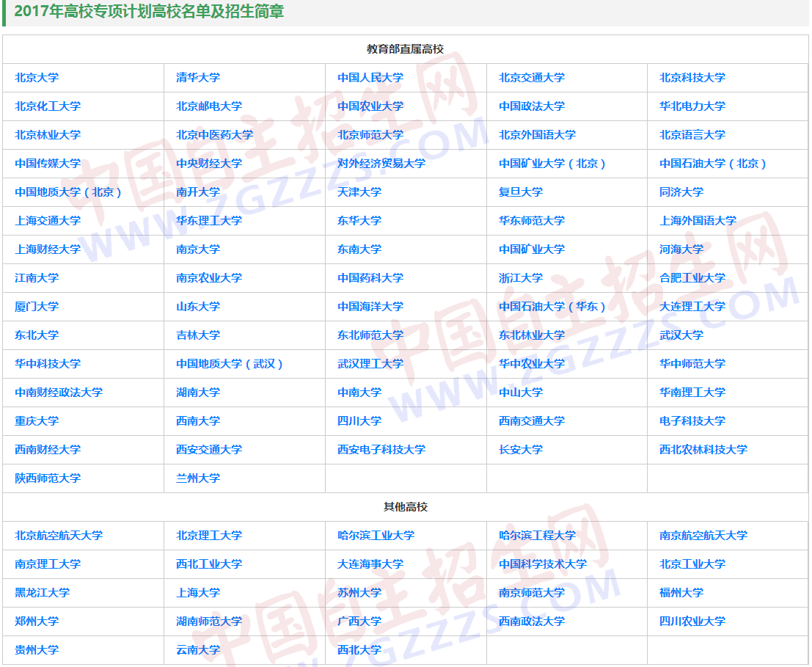
Task: Select 浙江大学 link
Action: (x=521, y=278)
